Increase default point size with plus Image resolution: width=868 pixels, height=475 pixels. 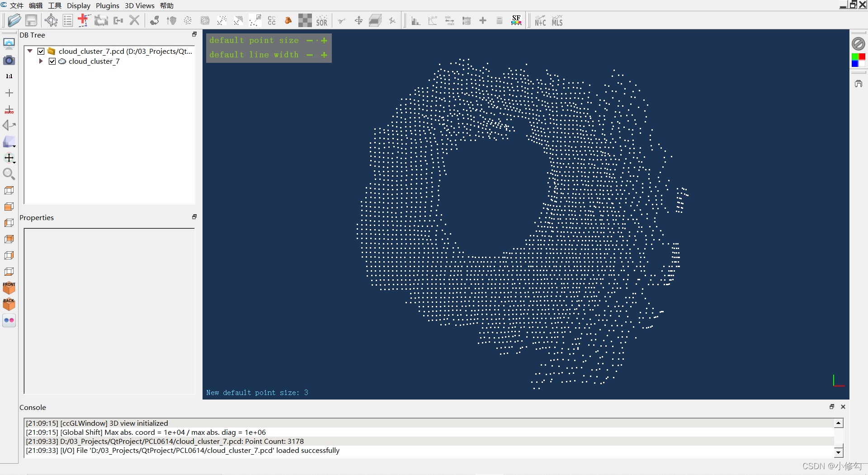[324, 41]
